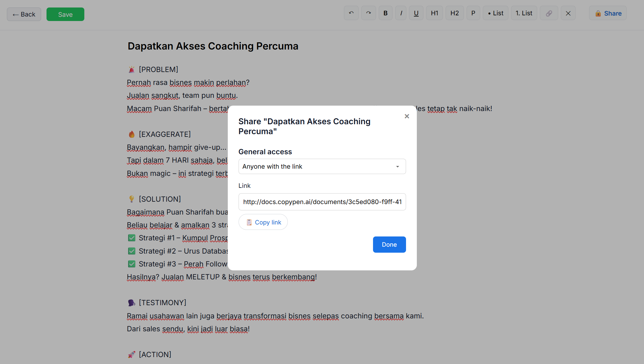Close the share dialog with X
Image resolution: width=644 pixels, height=364 pixels.
pos(407,116)
